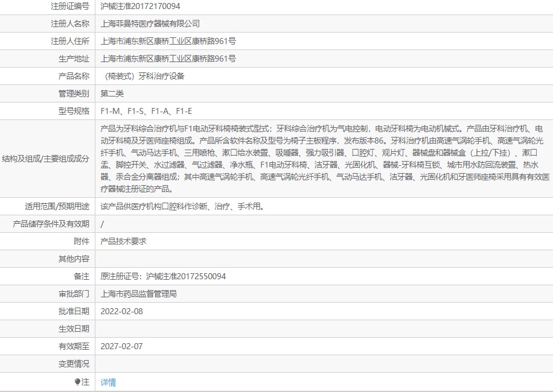Select registration number 沪械注准20172170094
The width and height of the screenshot is (553, 392).
140,7
